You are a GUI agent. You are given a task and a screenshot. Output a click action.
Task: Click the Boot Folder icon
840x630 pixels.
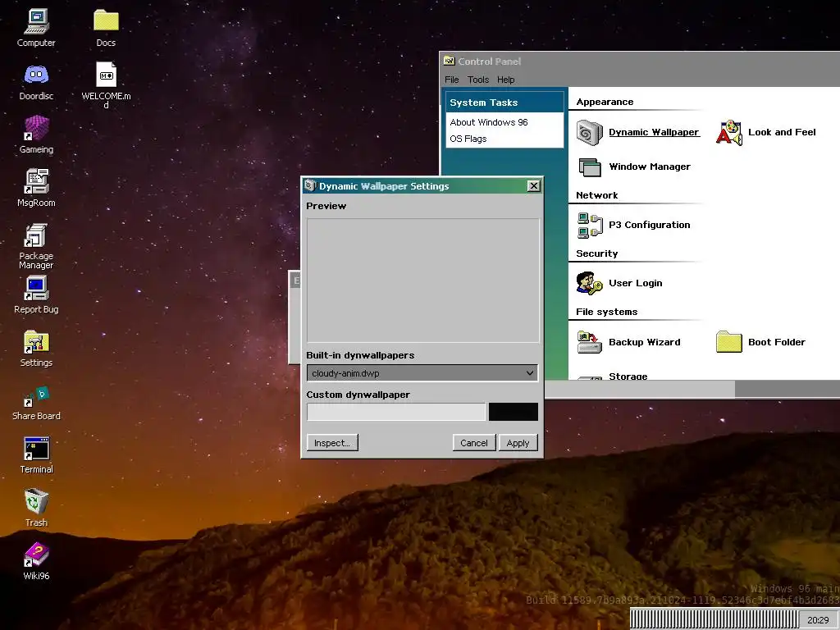(x=729, y=342)
